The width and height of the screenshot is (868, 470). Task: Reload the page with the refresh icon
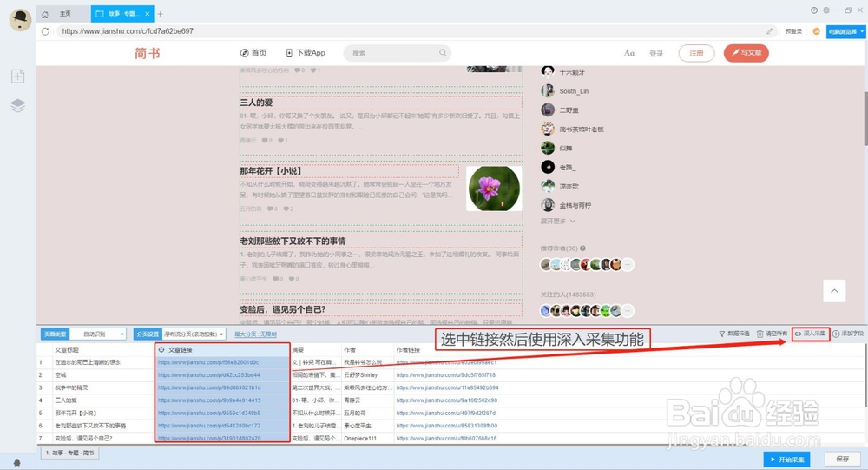click(x=45, y=31)
